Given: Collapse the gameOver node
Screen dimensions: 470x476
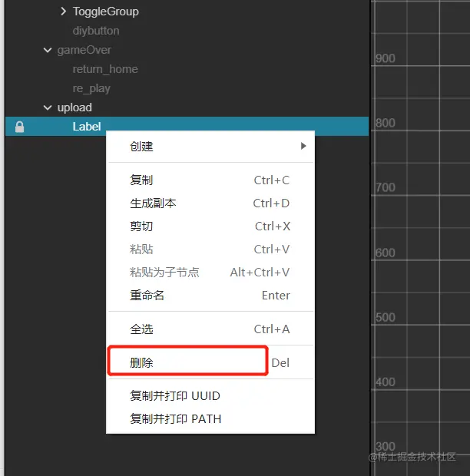Looking at the screenshot, I should tap(48, 50).
